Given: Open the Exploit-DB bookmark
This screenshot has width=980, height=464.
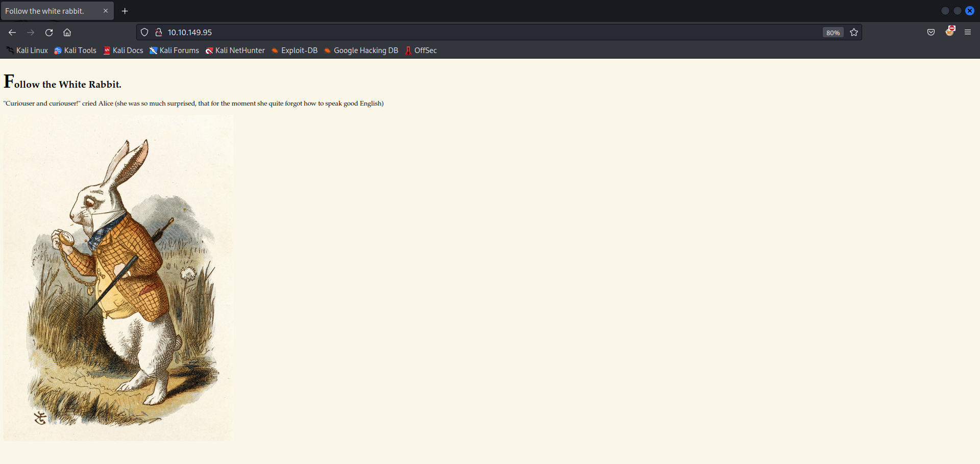Looking at the screenshot, I should (x=295, y=50).
